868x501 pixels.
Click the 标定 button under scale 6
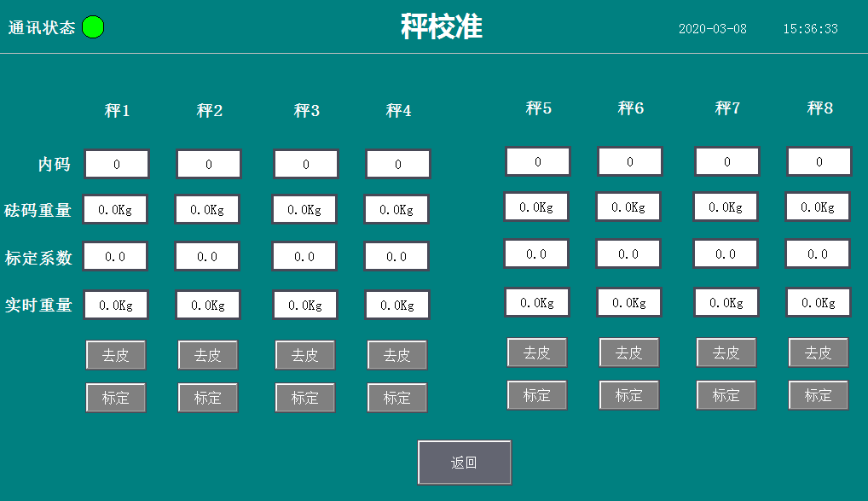[x=628, y=395]
